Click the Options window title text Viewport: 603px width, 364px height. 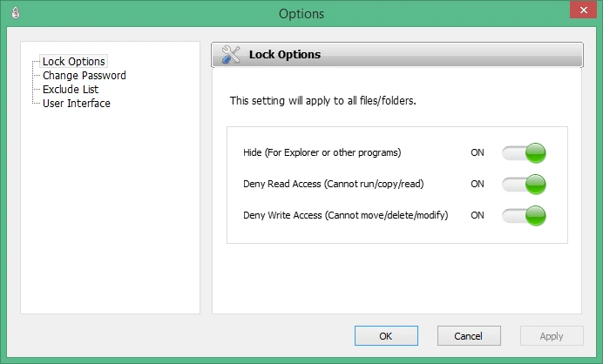pyautogui.click(x=301, y=14)
